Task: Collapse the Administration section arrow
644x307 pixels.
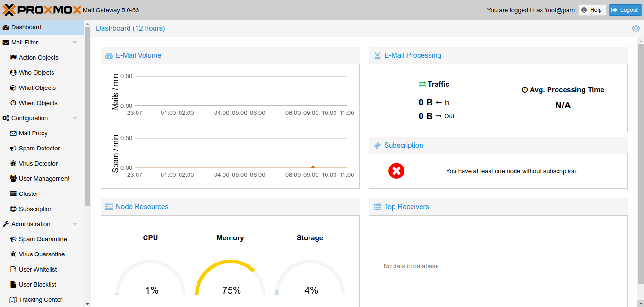Action: (x=75, y=224)
